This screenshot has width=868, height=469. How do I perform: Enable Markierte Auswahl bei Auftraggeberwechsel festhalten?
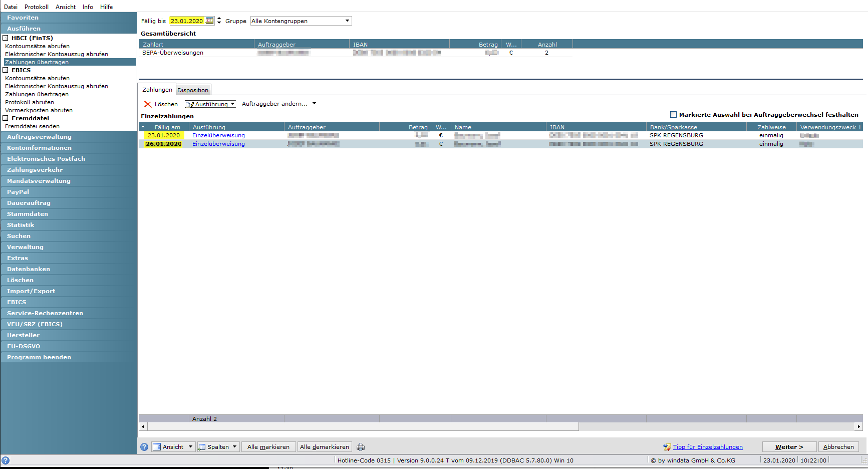point(673,115)
